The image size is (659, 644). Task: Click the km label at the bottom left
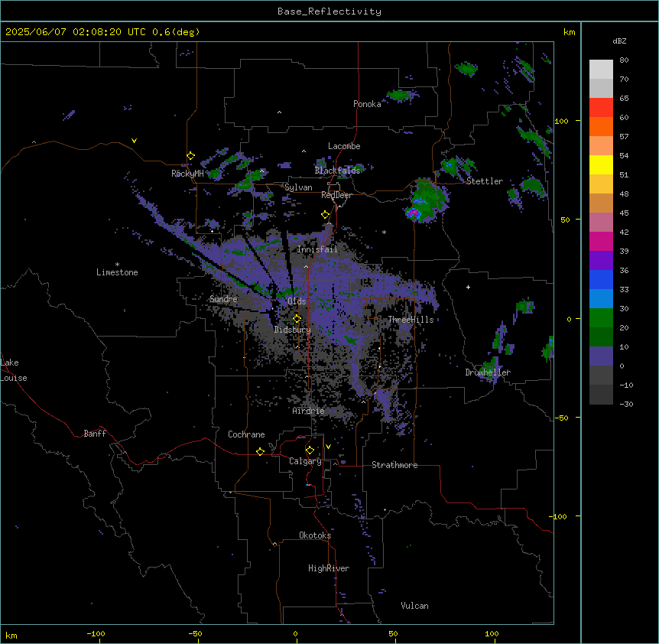click(x=11, y=635)
